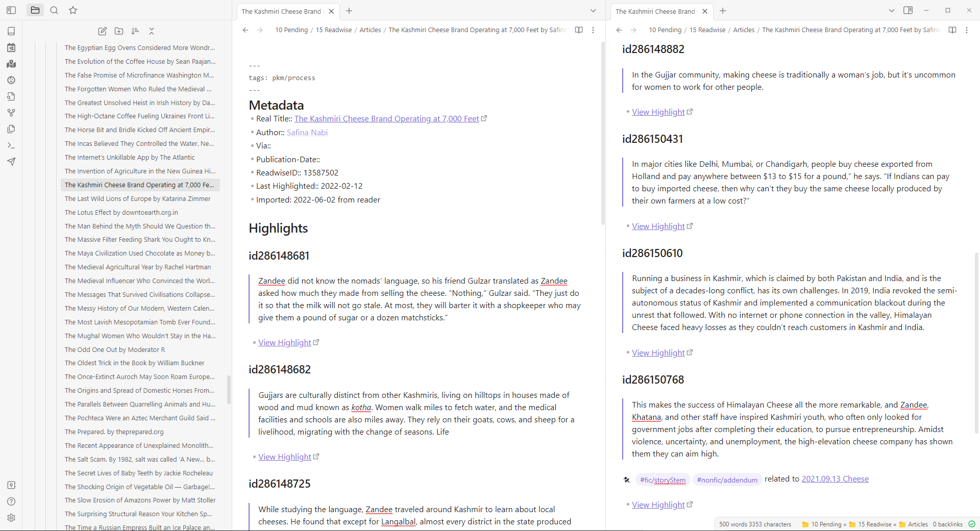Click the #nonfic/addendum tag
980x531 pixels.
click(727, 480)
